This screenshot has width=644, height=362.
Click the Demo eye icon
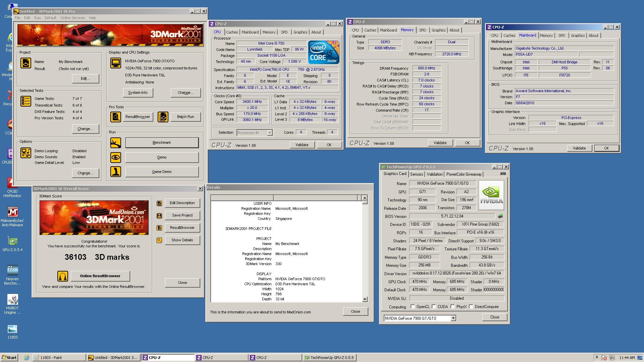click(x=116, y=157)
